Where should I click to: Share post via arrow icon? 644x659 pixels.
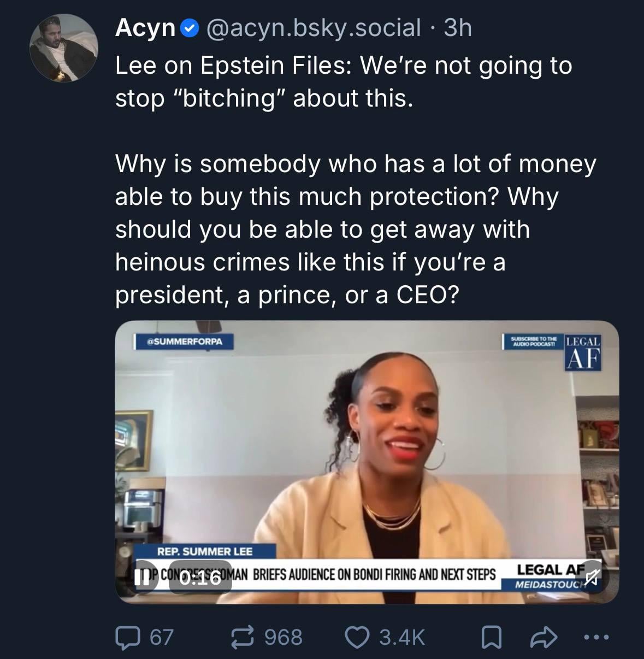[544, 637]
